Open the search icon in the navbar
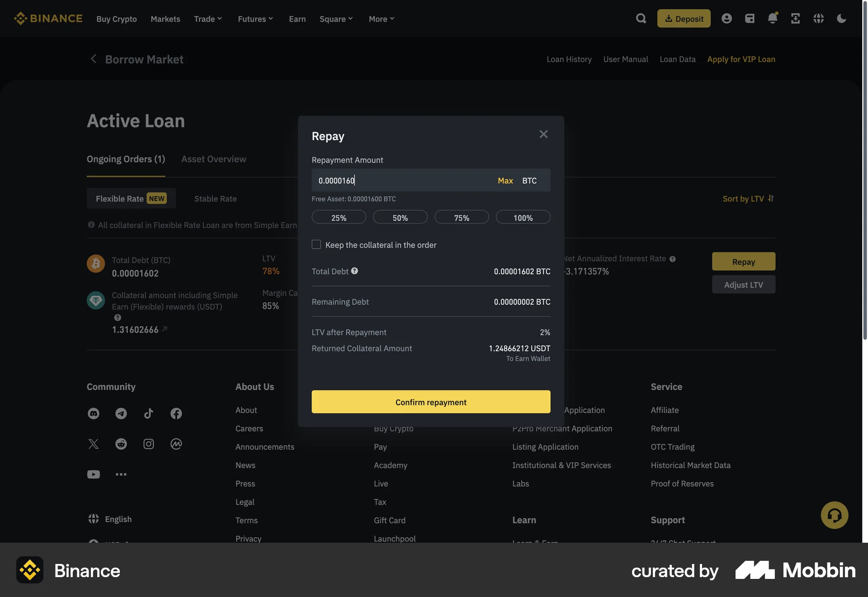This screenshot has width=868, height=597. (641, 18)
